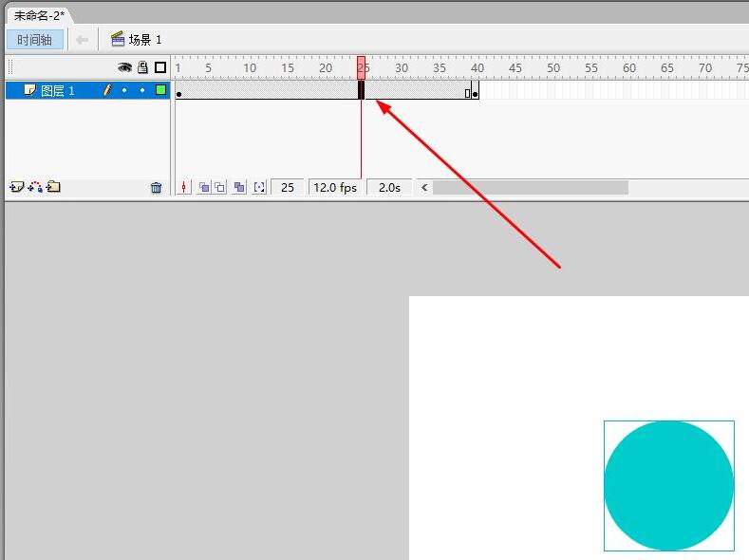Toggle visibility dot of 图层 1
This screenshot has height=560, width=749.
(124, 90)
